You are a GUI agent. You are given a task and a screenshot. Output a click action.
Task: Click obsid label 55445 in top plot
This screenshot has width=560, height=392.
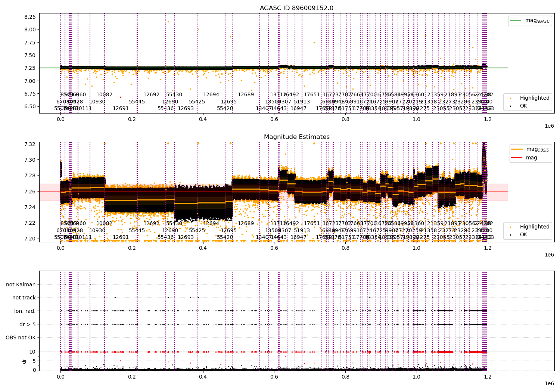(137, 102)
